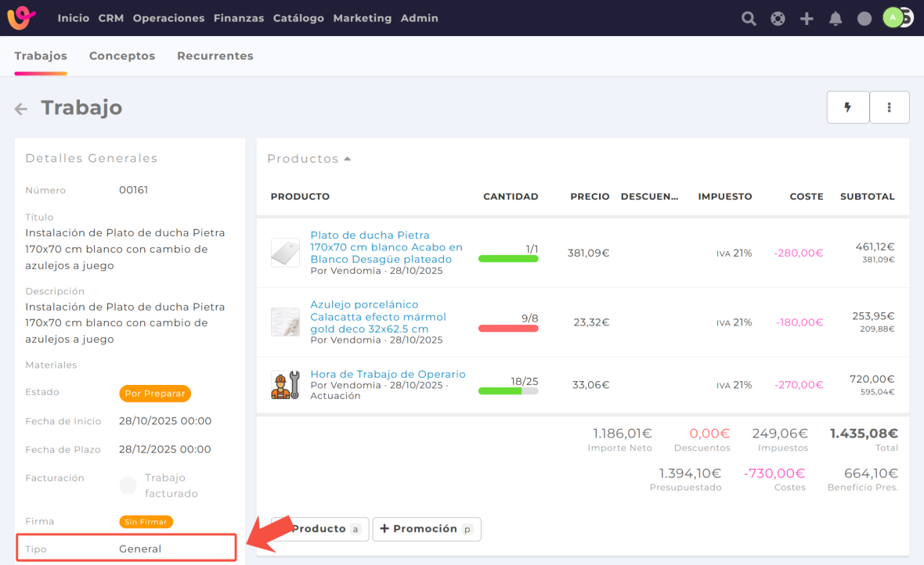Click the back arrow beside Trabajo
This screenshot has height=565, width=924.
21,109
